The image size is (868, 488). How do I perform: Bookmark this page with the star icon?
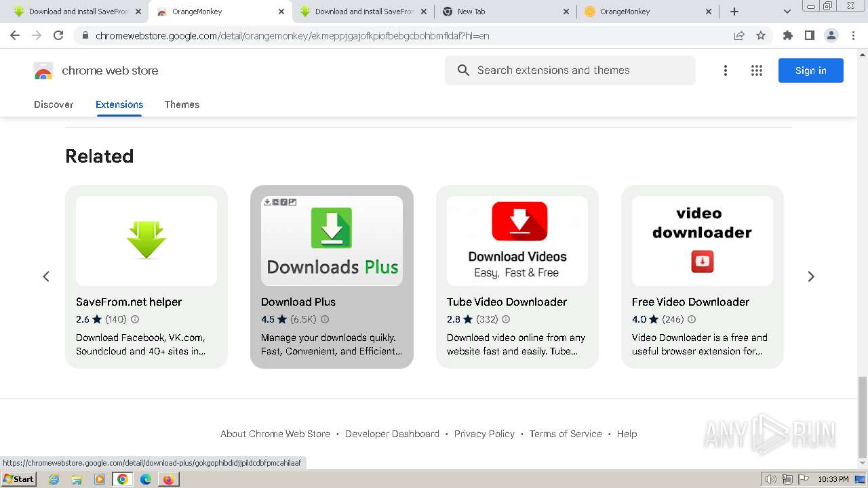[x=761, y=35]
